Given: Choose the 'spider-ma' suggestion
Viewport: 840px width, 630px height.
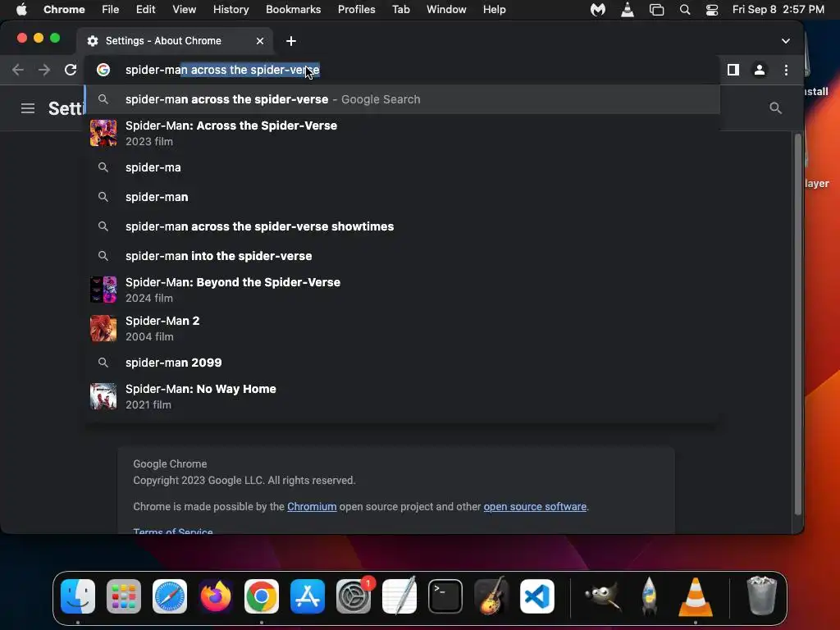Looking at the screenshot, I should (x=402, y=167).
